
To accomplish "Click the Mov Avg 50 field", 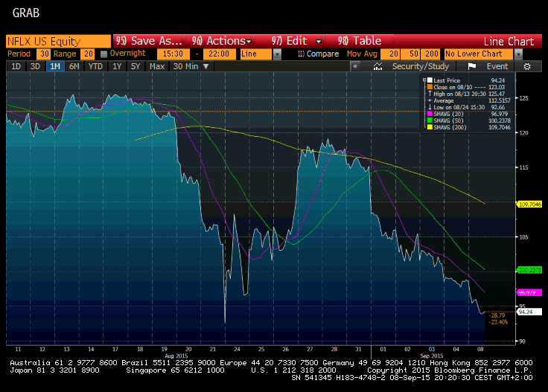I will pos(410,54).
